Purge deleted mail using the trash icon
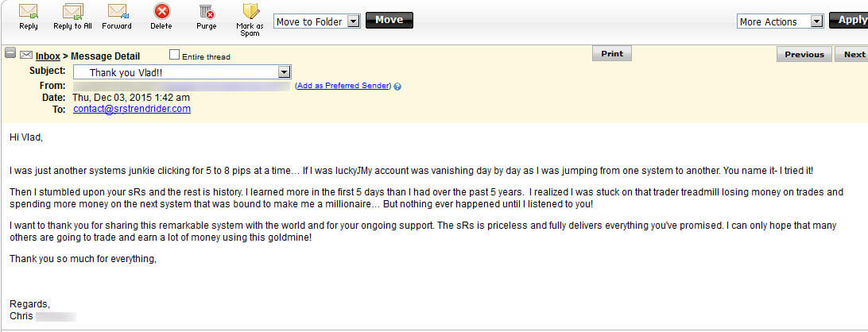 206,12
